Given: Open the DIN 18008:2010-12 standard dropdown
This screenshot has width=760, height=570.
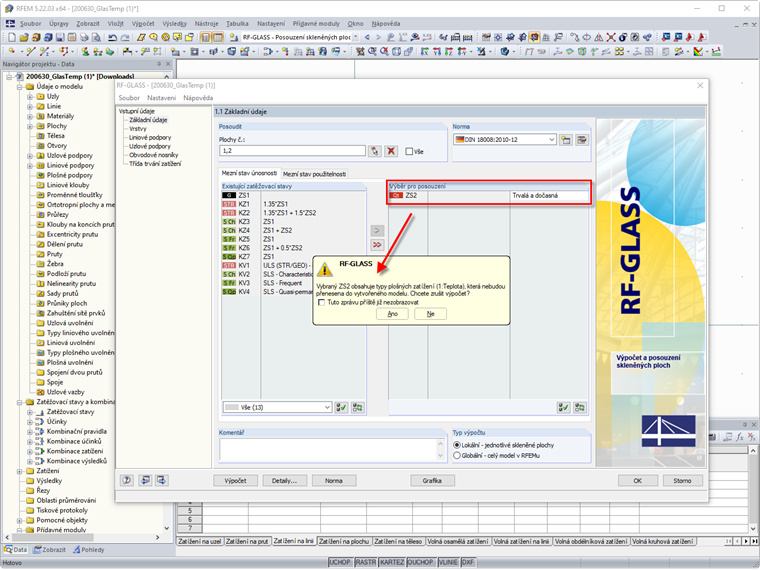Looking at the screenshot, I should pos(552,140).
